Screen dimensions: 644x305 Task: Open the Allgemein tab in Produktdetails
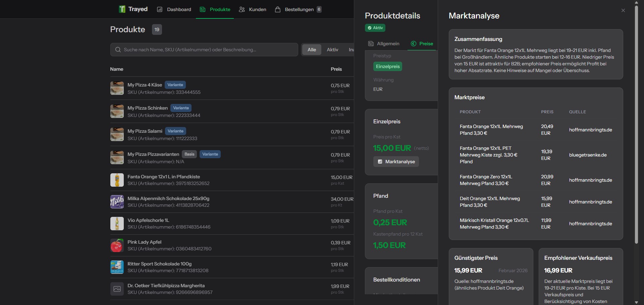[x=384, y=44]
